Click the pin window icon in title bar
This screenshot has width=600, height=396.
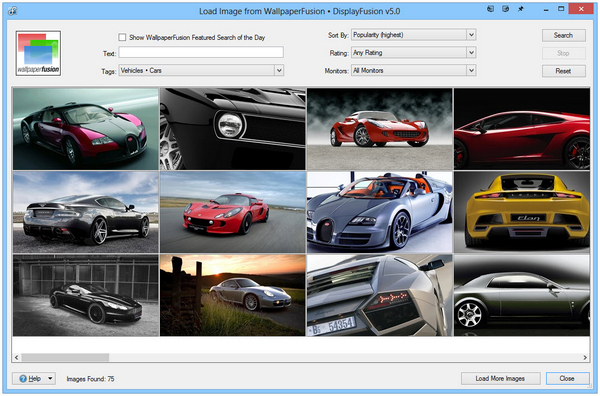click(521, 9)
